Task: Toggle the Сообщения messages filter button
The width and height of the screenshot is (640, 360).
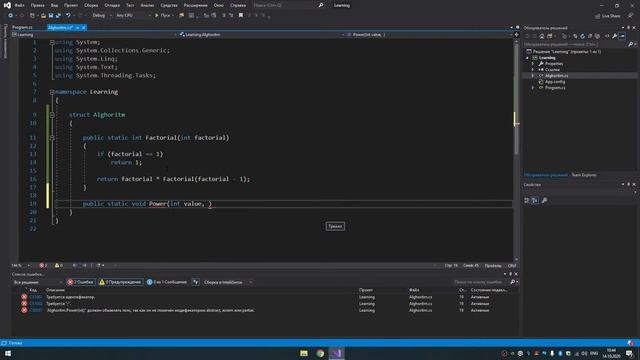Action: coord(167,282)
